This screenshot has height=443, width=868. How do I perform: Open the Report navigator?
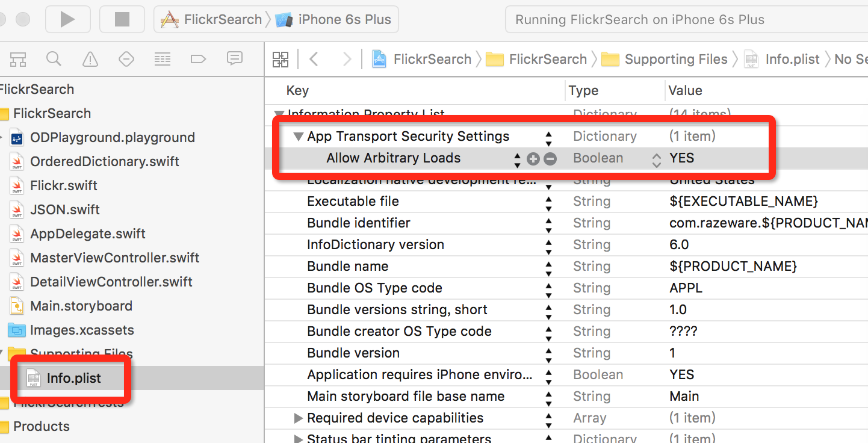[x=234, y=58]
